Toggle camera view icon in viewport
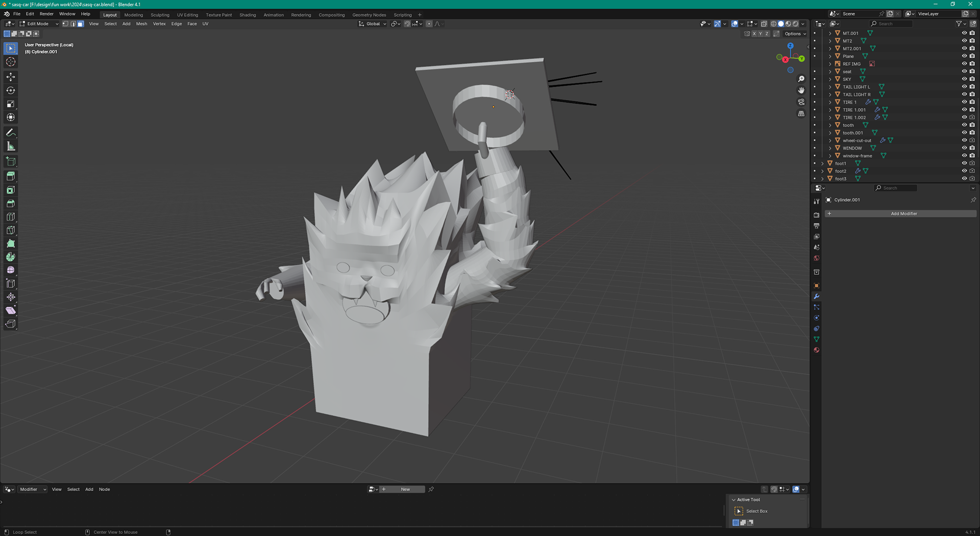The image size is (980, 536). tap(801, 102)
